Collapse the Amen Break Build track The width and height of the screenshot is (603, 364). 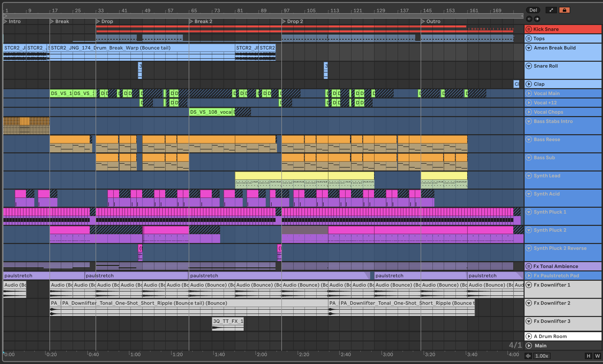[x=529, y=48]
